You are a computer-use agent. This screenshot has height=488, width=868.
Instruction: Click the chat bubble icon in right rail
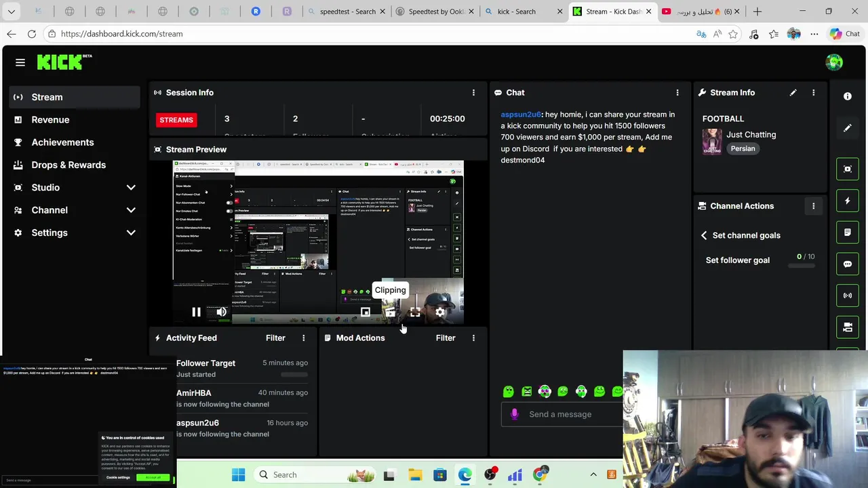(x=847, y=264)
